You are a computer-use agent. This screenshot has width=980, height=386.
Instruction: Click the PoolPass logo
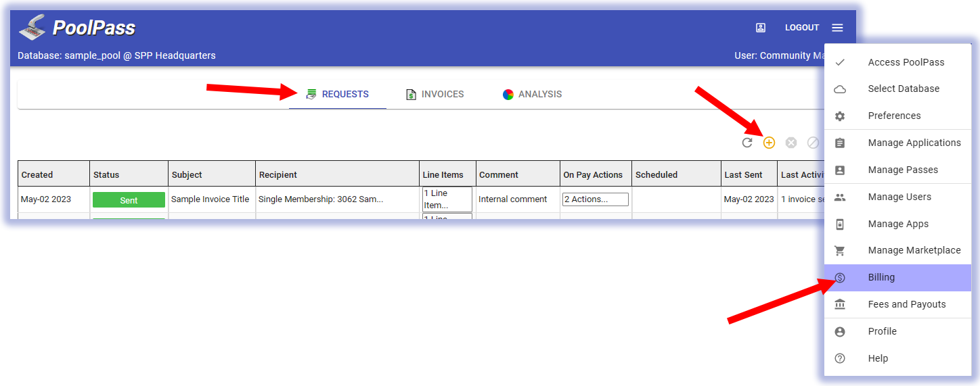(77, 28)
